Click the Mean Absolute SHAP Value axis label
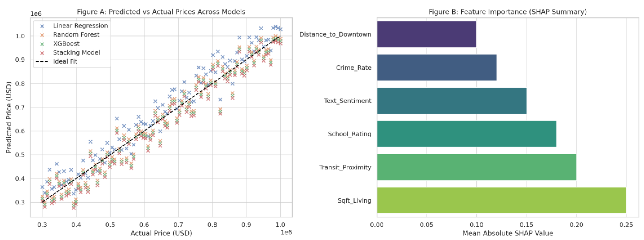 pos(508,233)
